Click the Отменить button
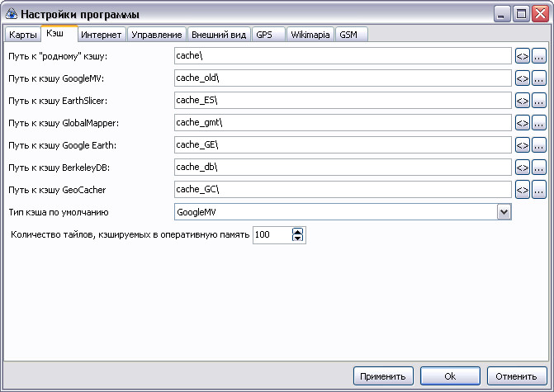The image size is (554, 392). click(517, 376)
